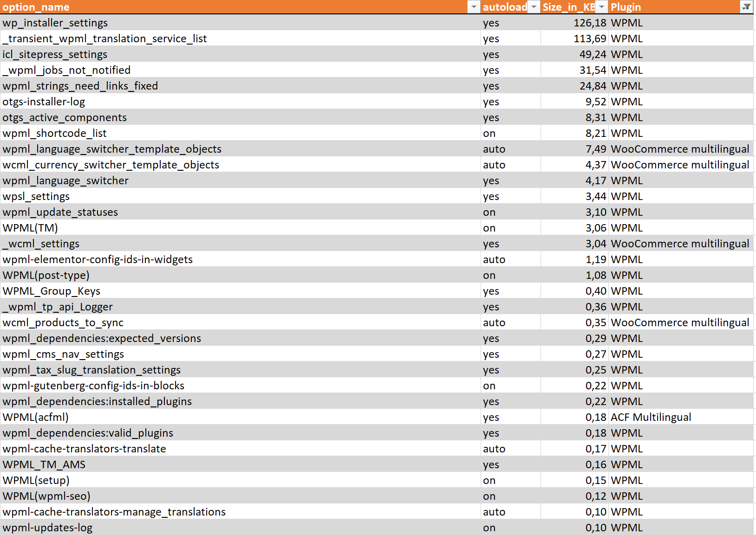
Task: Open the option_name column filter dropdown
Action: 474,7
